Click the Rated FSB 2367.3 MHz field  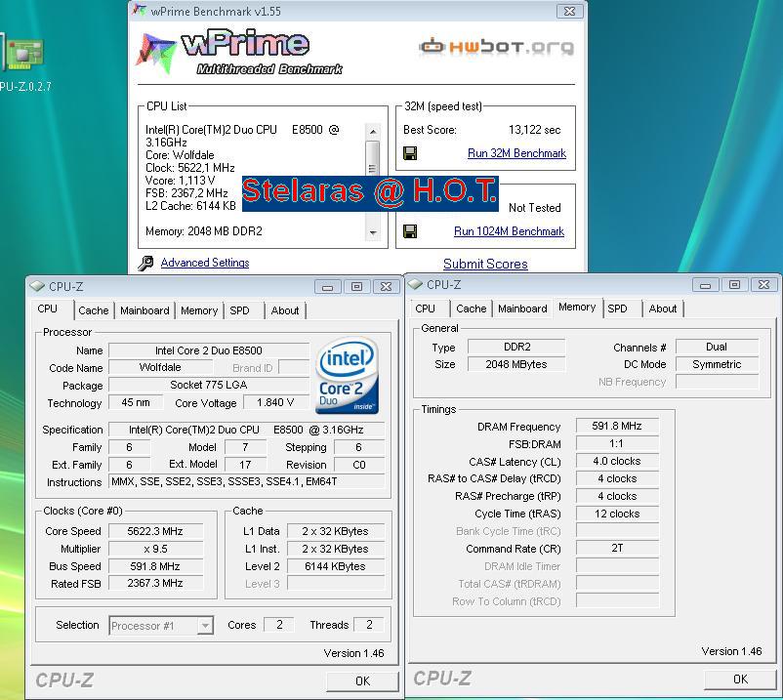coord(156,583)
